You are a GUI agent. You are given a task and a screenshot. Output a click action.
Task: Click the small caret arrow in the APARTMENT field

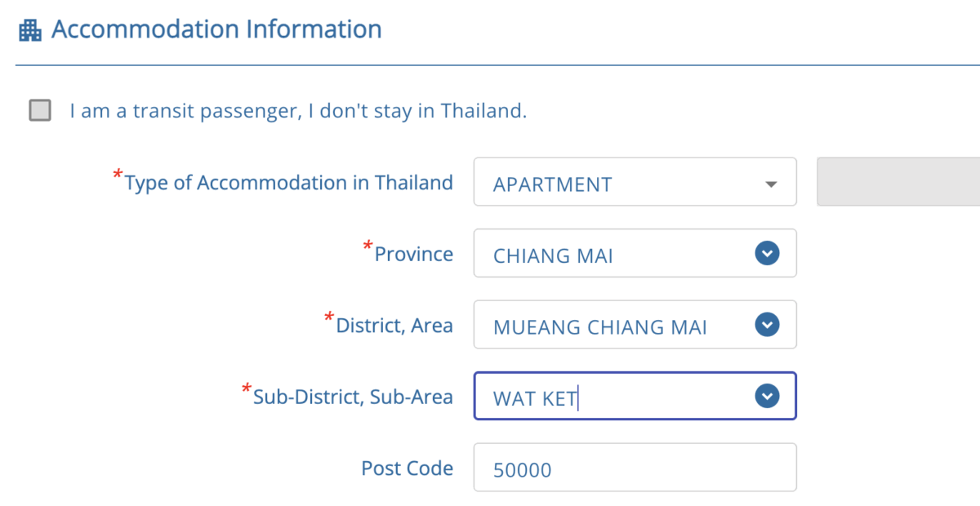770,184
